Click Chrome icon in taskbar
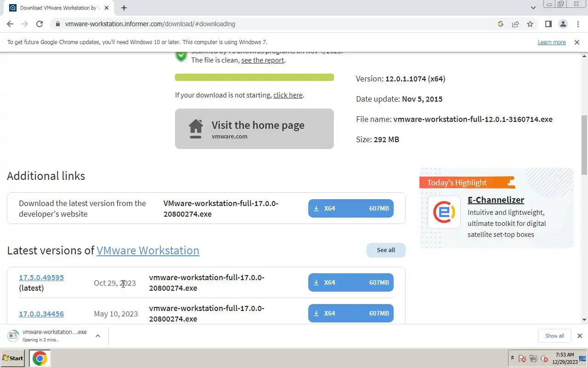Image resolution: width=588 pixels, height=368 pixels. [40, 358]
